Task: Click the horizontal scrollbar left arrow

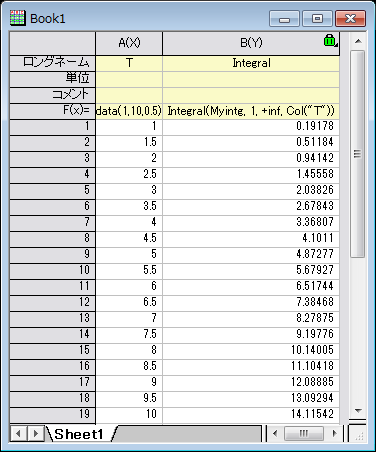Action: (275, 433)
